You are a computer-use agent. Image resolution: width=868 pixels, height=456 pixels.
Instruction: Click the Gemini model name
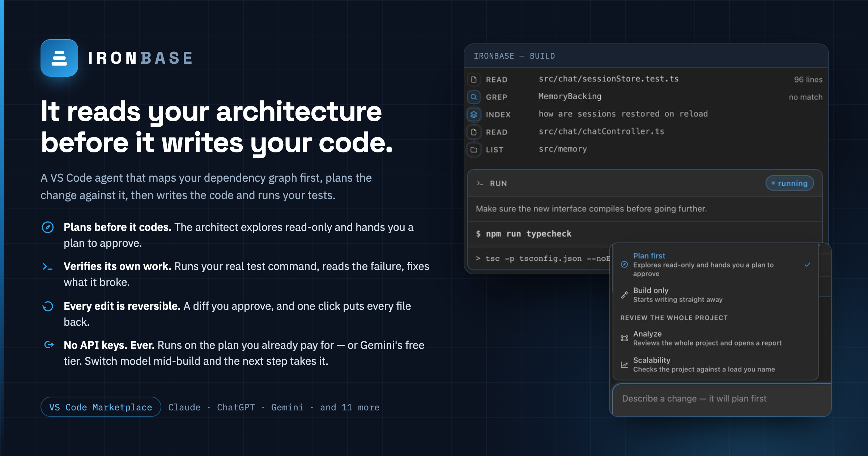(x=287, y=407)
